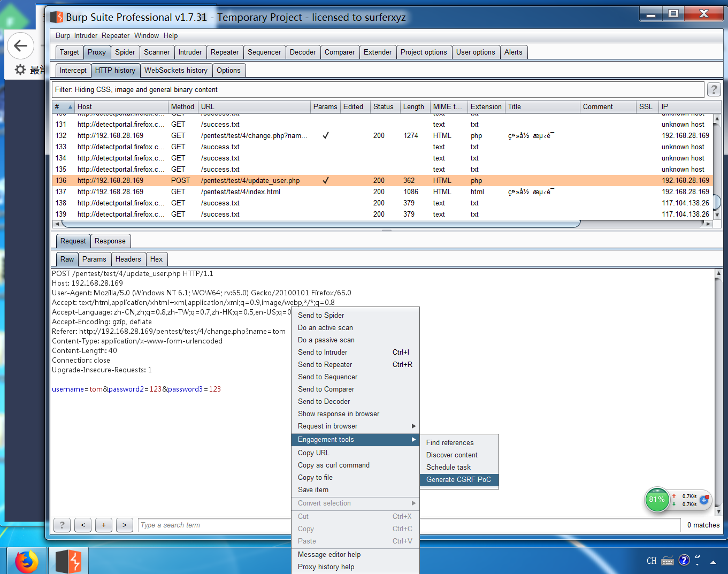Go to next search match button
Image resolution: width=728 pixels, height=574 pixels.
[x=125, y=525]
